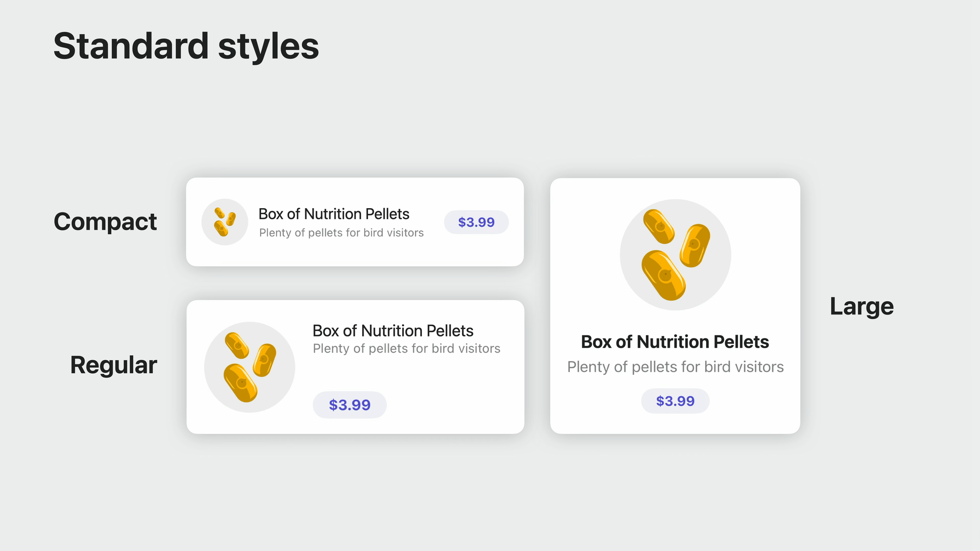Select the Regular card's "Box of Nutrition Pellets" title

[x=393, y=331]
